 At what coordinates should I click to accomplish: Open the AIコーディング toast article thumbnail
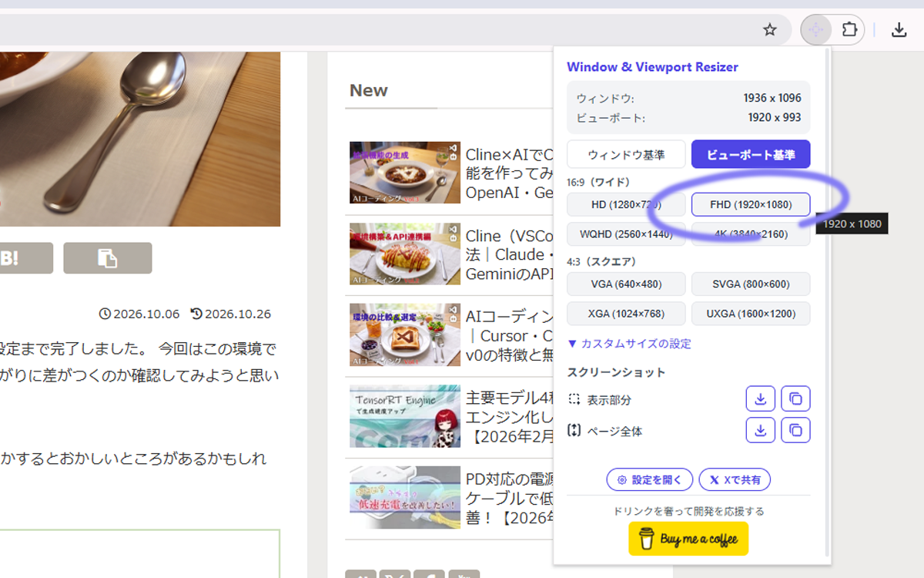point(405,334)
